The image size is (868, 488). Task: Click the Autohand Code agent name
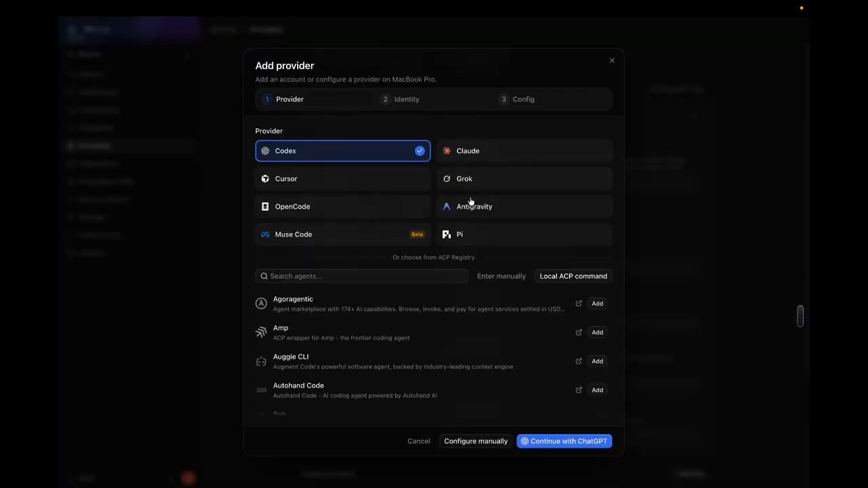(x=298, y=385)
